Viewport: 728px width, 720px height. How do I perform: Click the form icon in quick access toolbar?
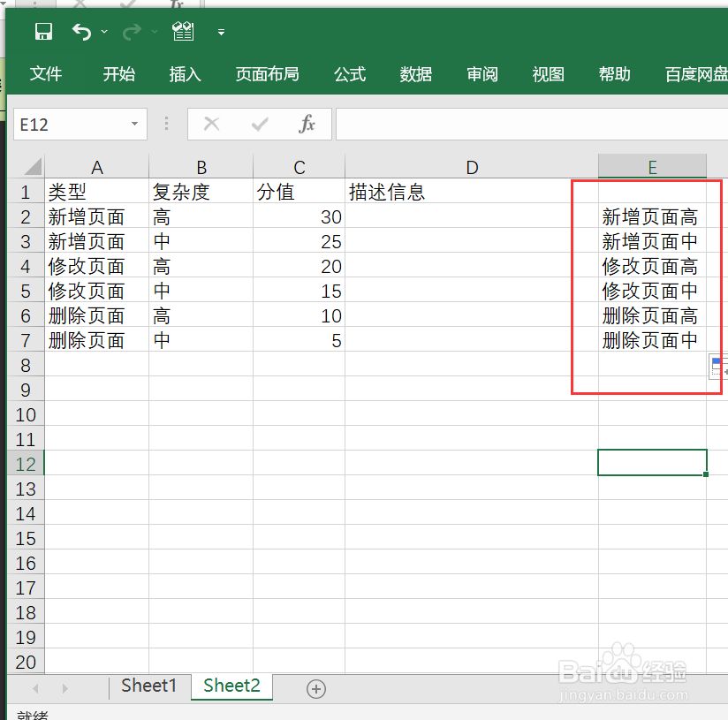coord(183,32)
